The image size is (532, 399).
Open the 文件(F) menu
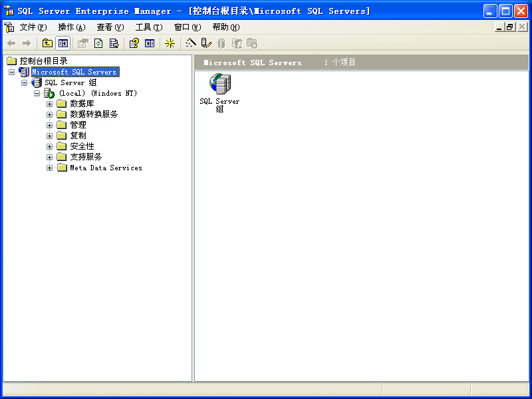(x=33, y=27)
